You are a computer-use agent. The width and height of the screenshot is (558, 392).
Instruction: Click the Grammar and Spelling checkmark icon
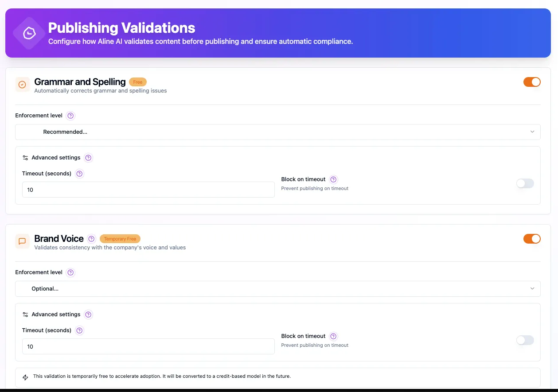[22, 84]
